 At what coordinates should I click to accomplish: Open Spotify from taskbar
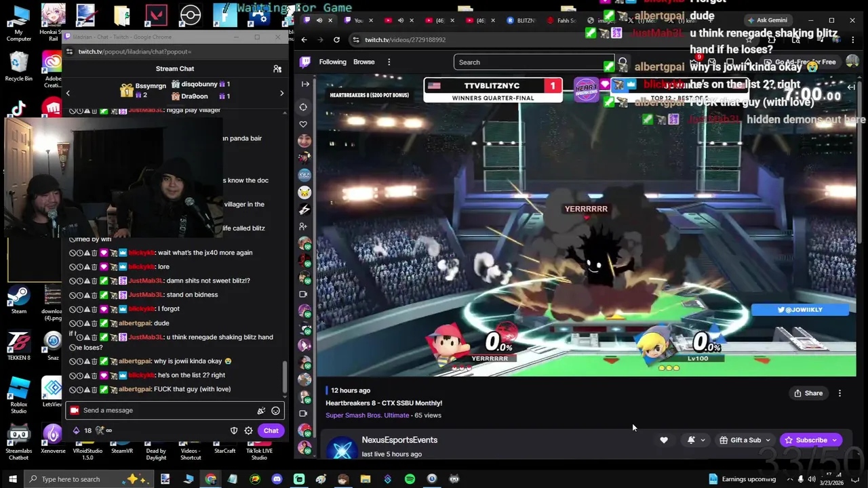[x=410, y=479]
